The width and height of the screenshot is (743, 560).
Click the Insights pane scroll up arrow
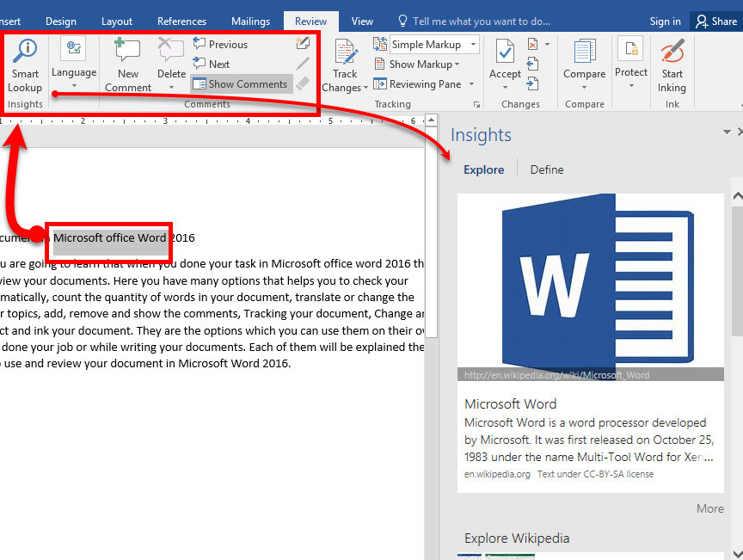coord(737,195)
